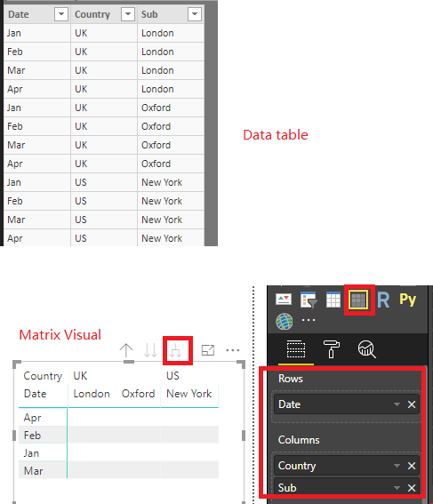Image resolution: width=433 pixels, height=504 pixels.
Task: Select the Matrix visual icon
Action: 358,300
